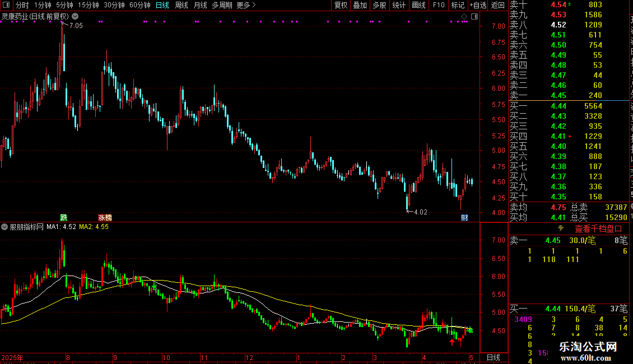Click the 150.4/笔 average per-order value
The height and width of the screenshot is (364, 633).
[x=580, y=309]
